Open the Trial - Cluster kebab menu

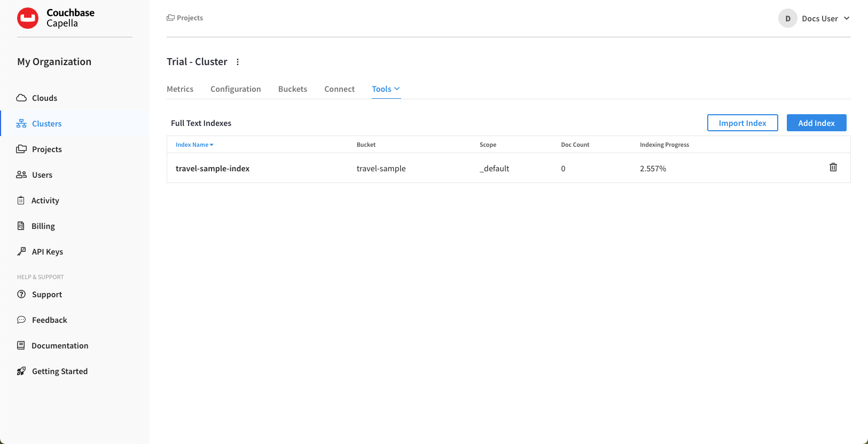[238, 62]
